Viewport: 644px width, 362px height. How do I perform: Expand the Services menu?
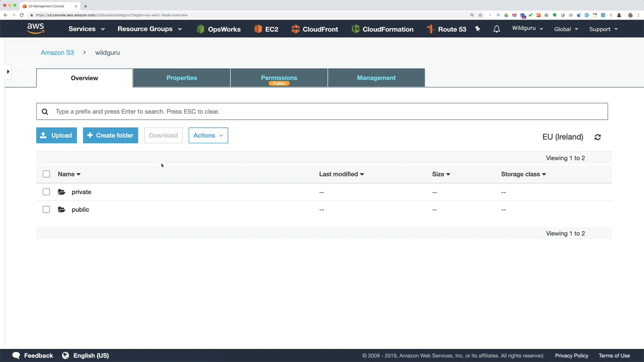click(87, 29)
